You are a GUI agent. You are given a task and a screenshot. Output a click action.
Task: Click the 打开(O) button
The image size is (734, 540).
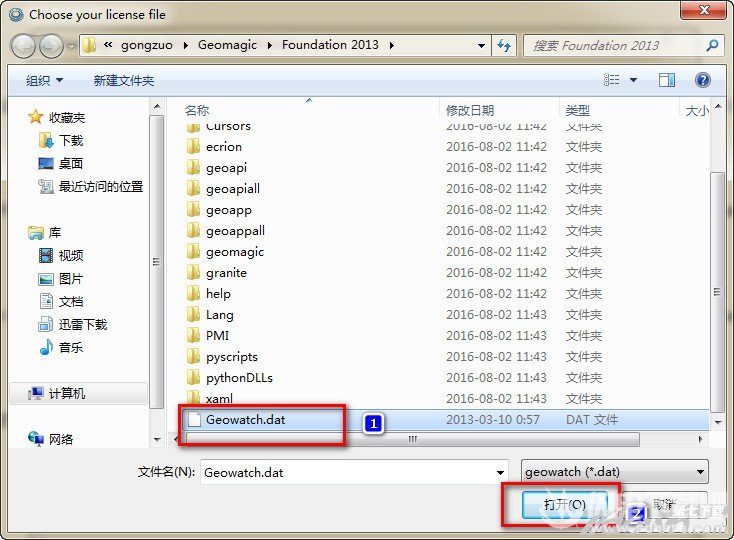coord(565,504)
